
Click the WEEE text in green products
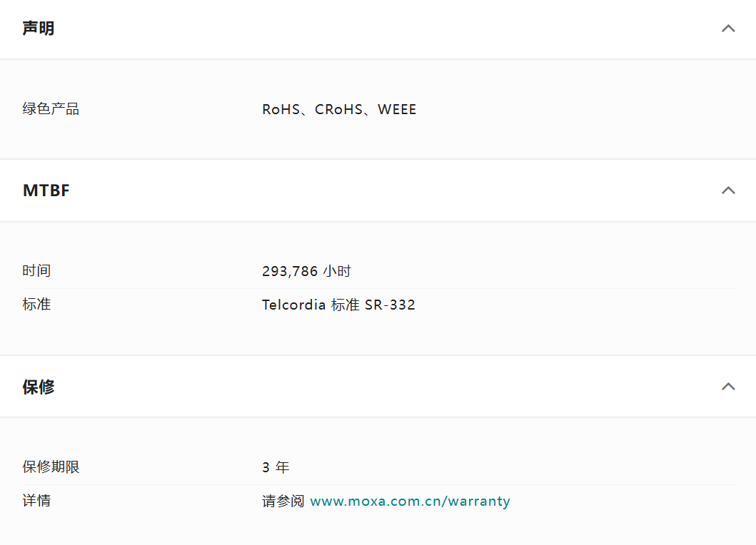click(x=397, y=109)
